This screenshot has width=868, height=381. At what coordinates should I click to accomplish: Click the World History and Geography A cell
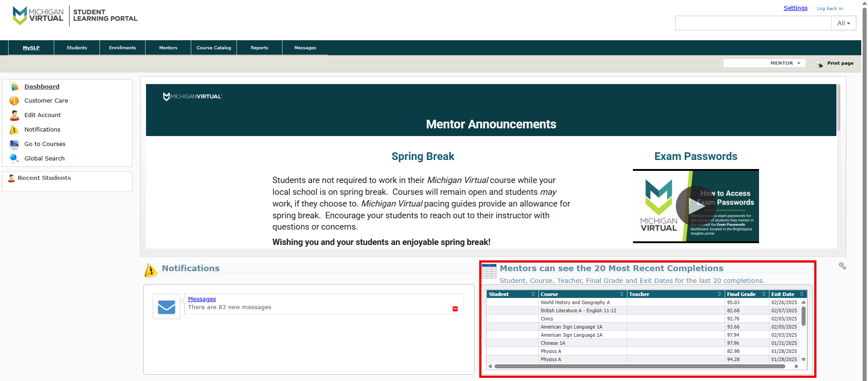(x=583, y=302)
